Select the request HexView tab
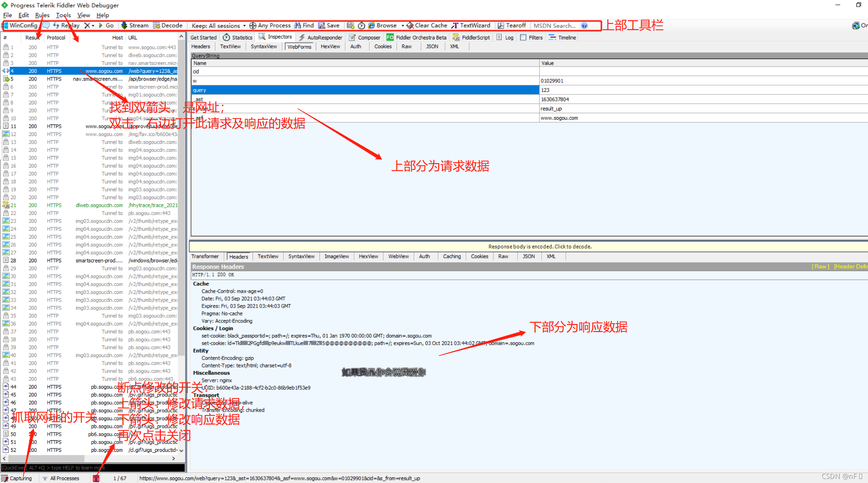The width and height of the screenshot is (868, 483). pyautogui.click(x=330, y=46)
